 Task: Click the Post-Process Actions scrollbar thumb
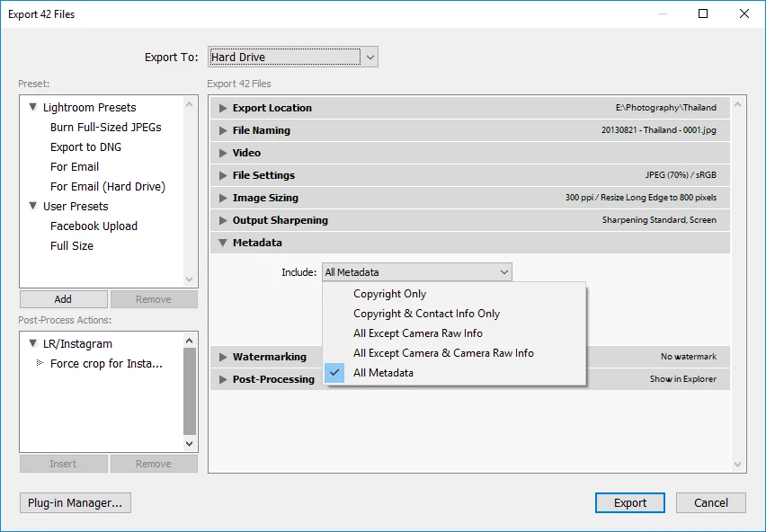[190, 391]
